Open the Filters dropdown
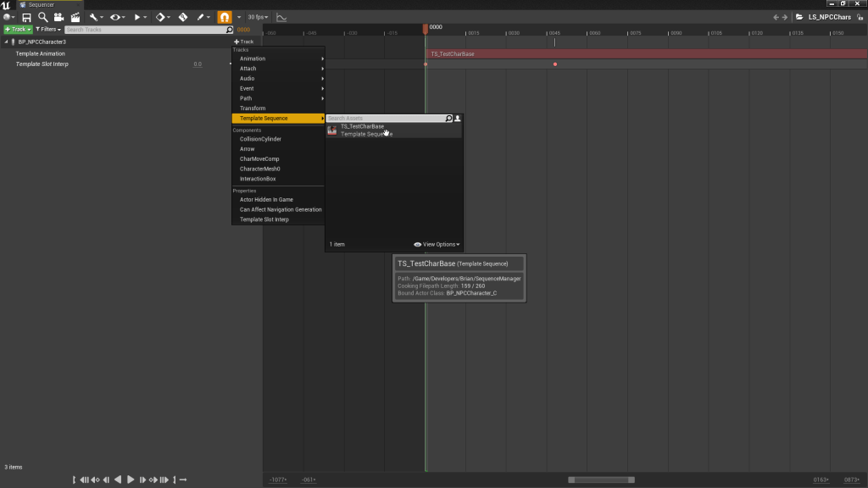Image resolution: width=868 pixels, height=488 pixels. coord(47,30)
